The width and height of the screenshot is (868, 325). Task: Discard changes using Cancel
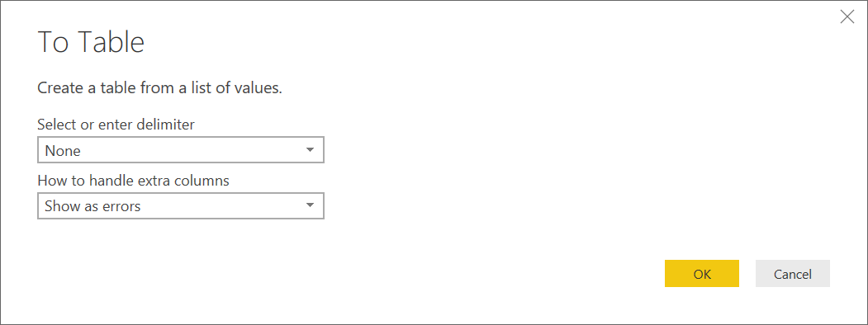(x=792, y=274)
